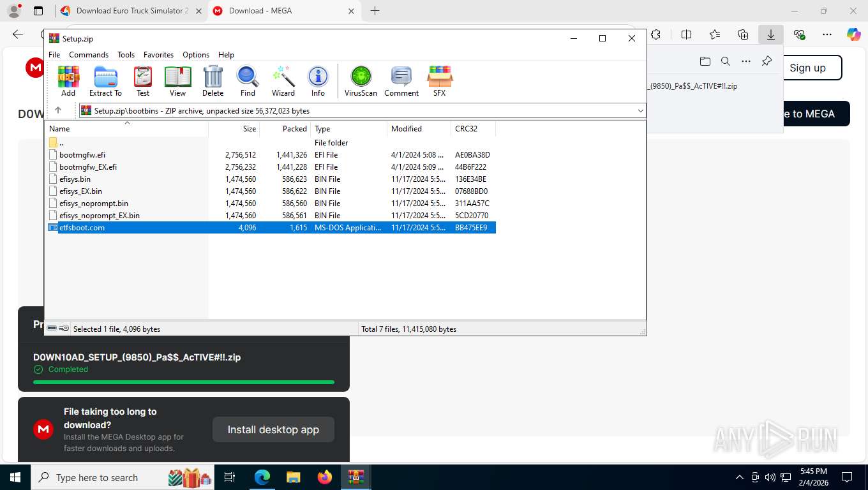Click the Add toolbar icon in WinRAR

tap(68, 81)
